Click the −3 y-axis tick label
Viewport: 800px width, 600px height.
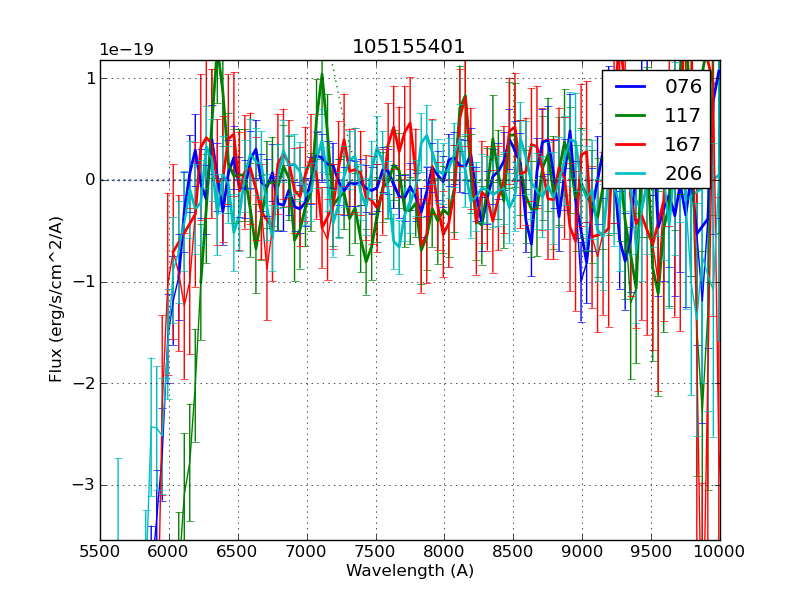pyautogui.click(x=84, y=485)
